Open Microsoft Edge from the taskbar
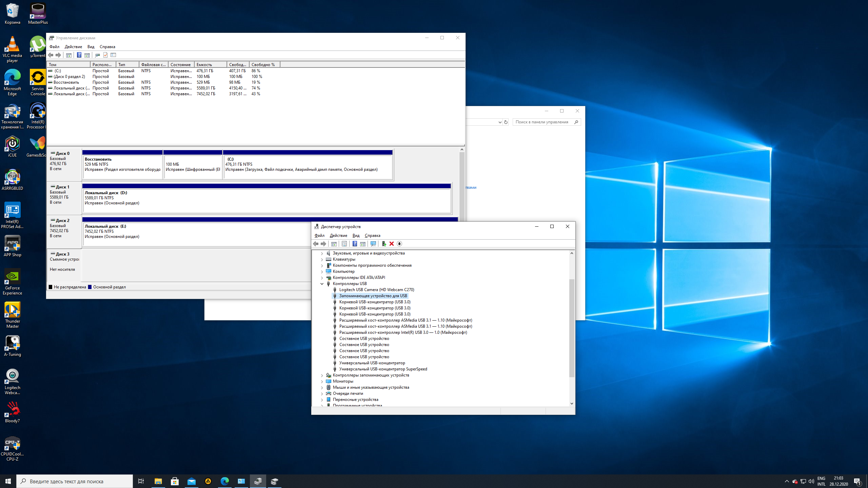 click(x=224, y=481)
